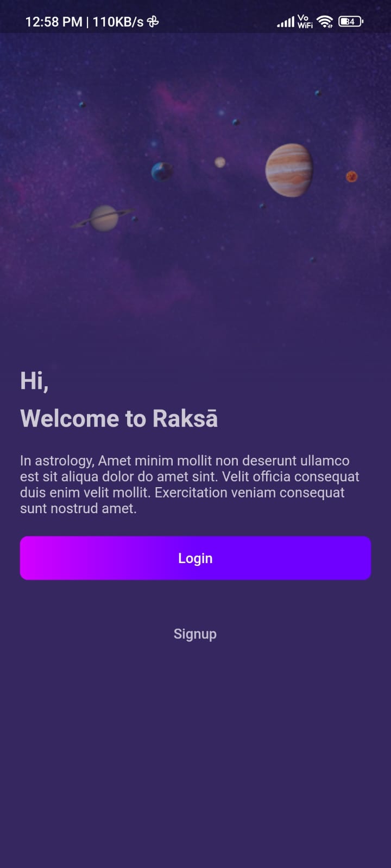Tap the ringed Saturn planet
391x868 pixels.
click(x=103, y=218)
